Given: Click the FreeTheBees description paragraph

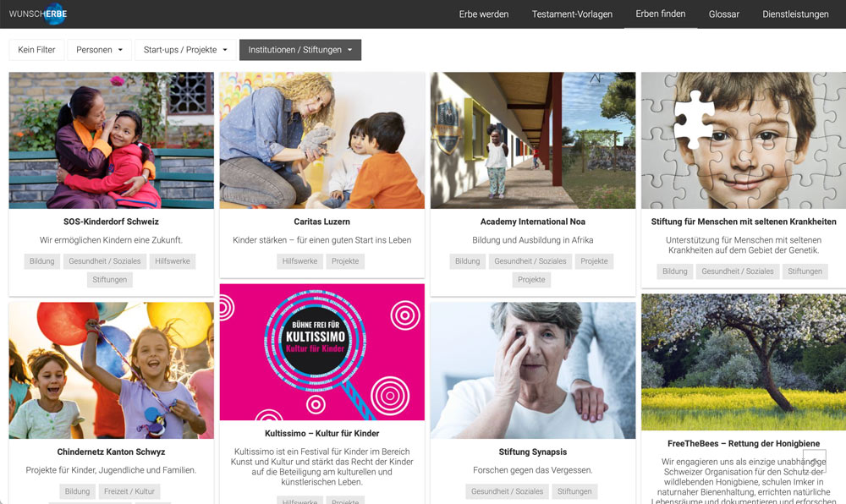Looking at the screenshot, I should pyautogui.click(x=744, y=481).
